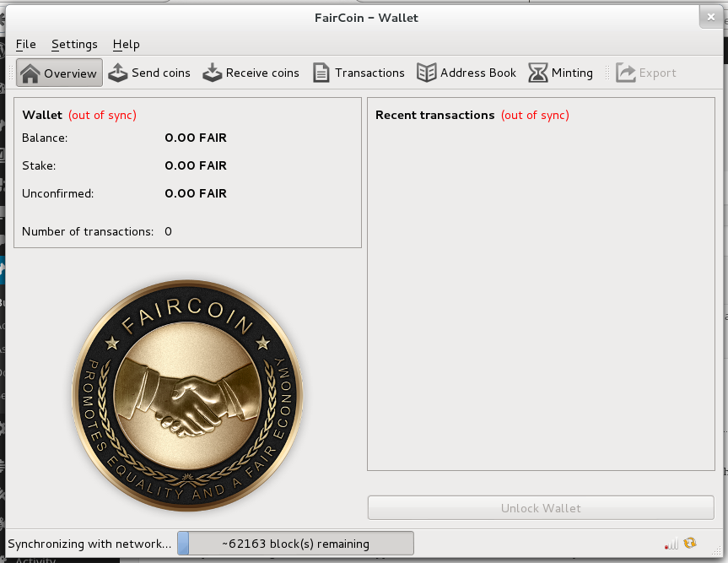
Task: Click the Balance: label
Action: [x=45, y=138]
